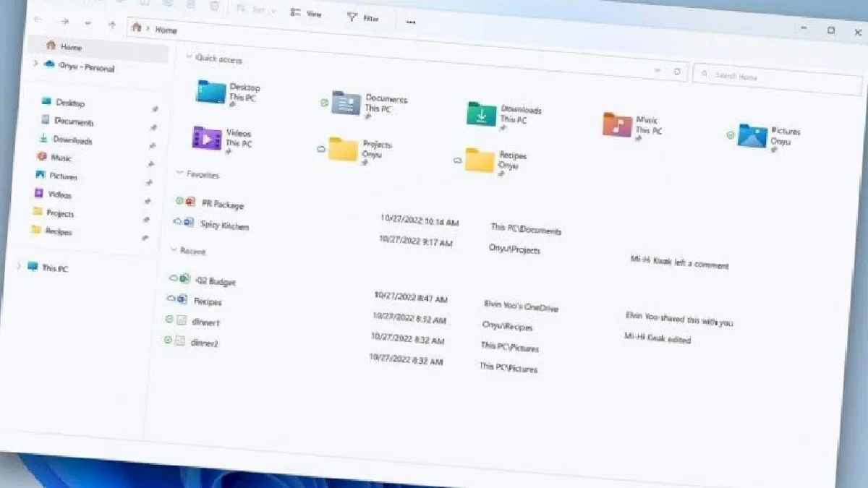This screenshot has width=868, height=488.
Task: Open the Documents folder in Quick access
Action: point(369,104)
